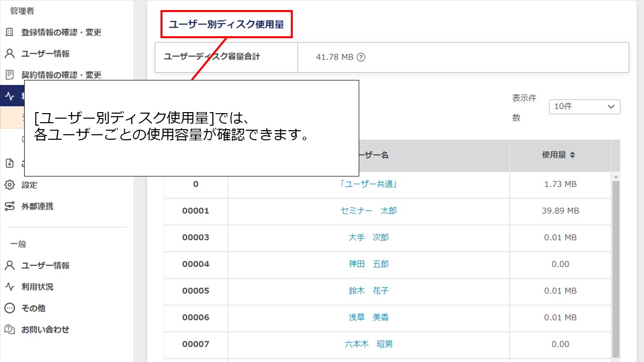The width and height of the screenshot is (644, 362).
Task: Open the 浅草 美香 user link
Action: [x=369, y=317]
